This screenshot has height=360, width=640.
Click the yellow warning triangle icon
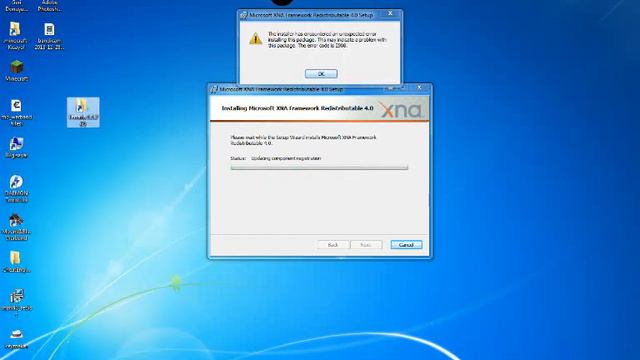point(256,39)
